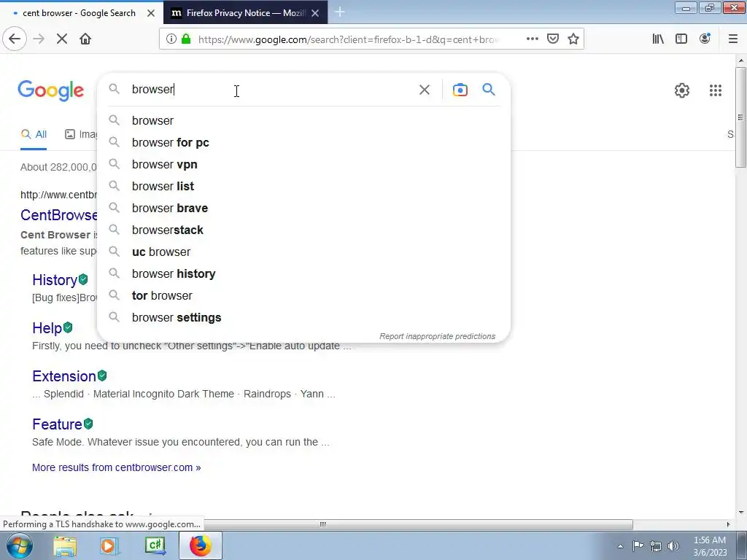Open the Library bookmarks icon

coord(658,39)
